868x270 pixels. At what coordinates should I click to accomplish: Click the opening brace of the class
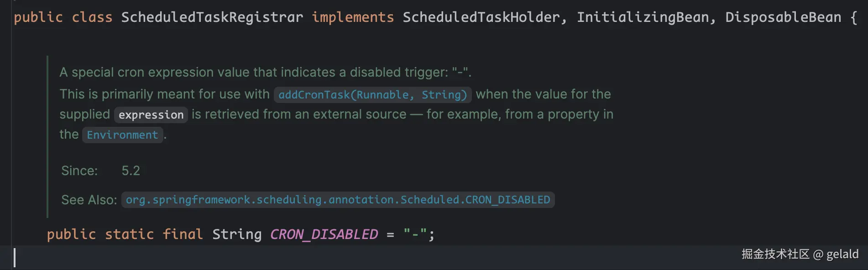click(853, 17)
